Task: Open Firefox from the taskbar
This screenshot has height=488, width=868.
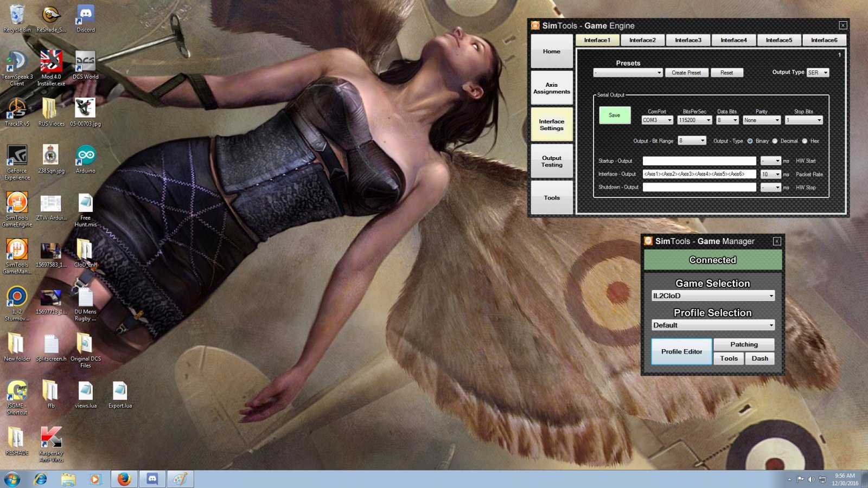Action: click(124, 479)
